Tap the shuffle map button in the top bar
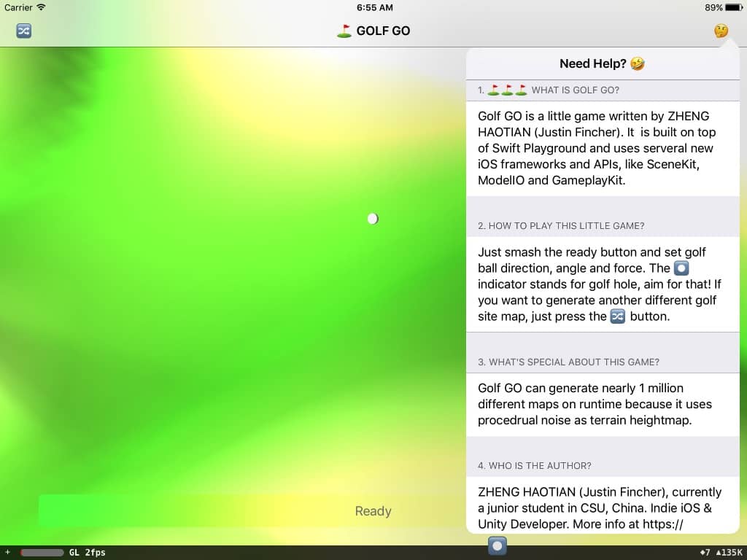Image resolution: width=747 pixels, height=560 pixels. (24, 31)
